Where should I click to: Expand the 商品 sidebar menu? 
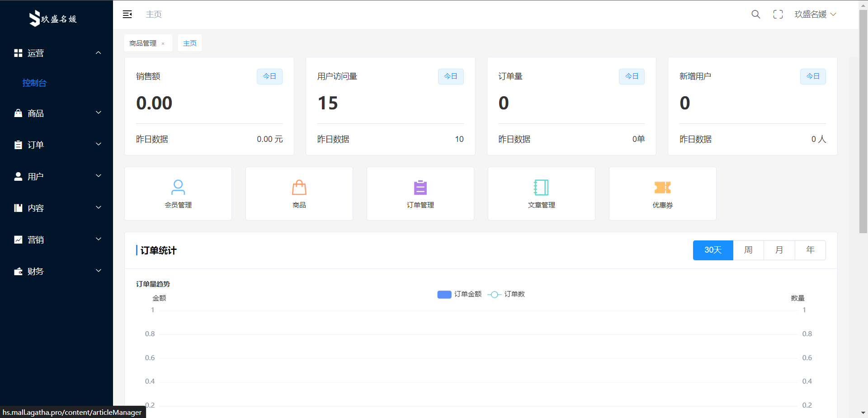pos(57,113)
